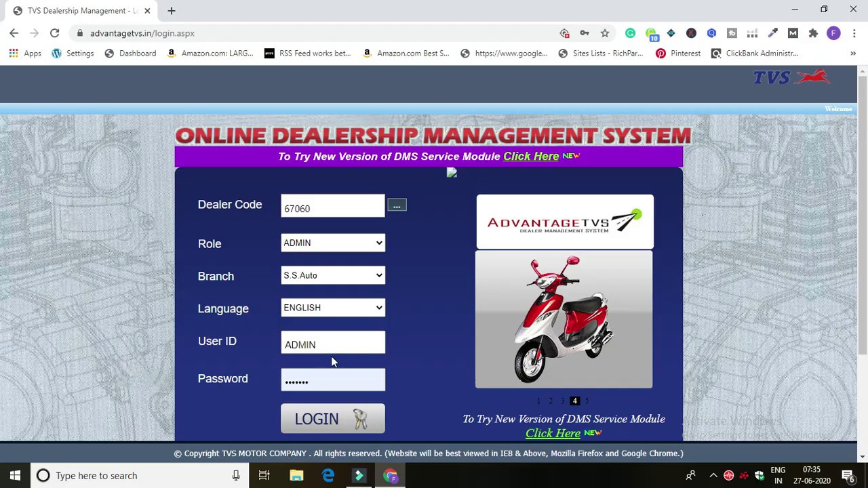Expand the hidden system tray icons
868x488 pixels.
point(713,476)
